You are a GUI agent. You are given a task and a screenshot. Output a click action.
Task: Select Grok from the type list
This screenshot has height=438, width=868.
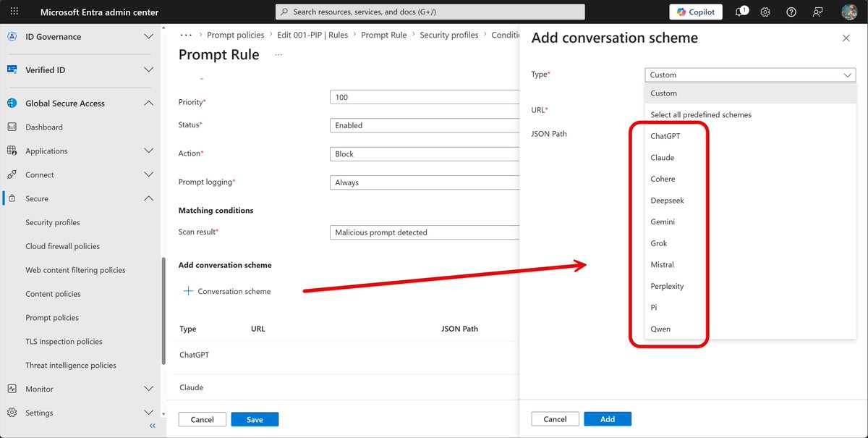750,243
